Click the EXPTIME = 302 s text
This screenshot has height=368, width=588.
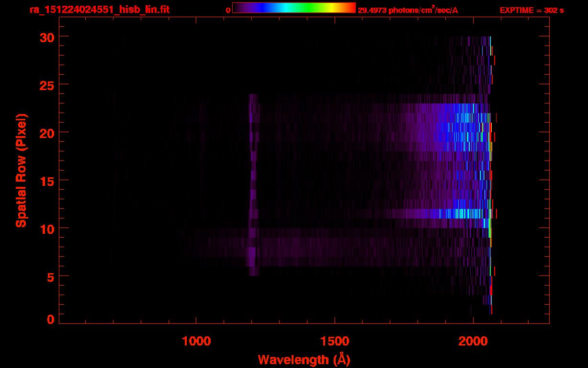tap(531, 11)
